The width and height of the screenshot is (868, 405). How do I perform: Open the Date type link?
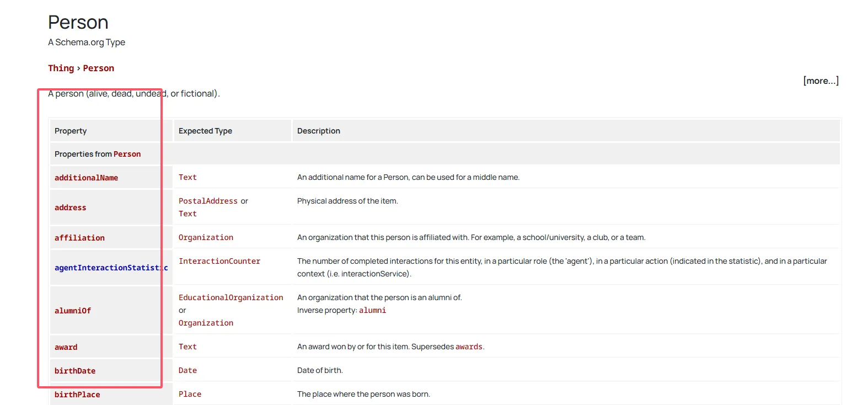[187, 370]
